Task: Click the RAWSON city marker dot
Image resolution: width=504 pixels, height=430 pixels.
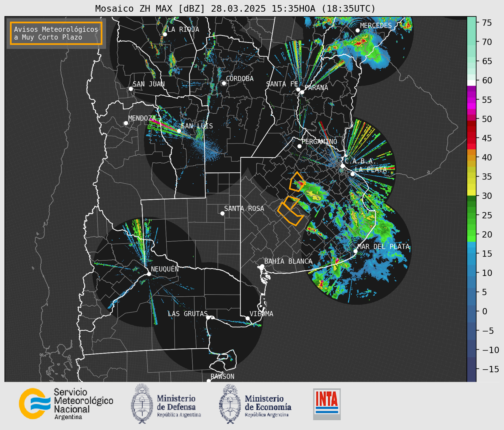Action: pyautogui.click(x=209, y=381)
